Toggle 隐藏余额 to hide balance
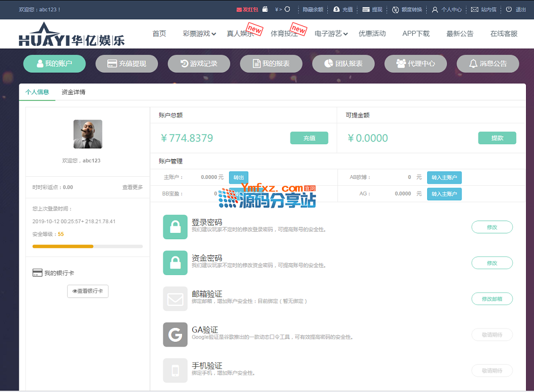The height and width of the screenshot is (392, 534). (x=313, y=9)
